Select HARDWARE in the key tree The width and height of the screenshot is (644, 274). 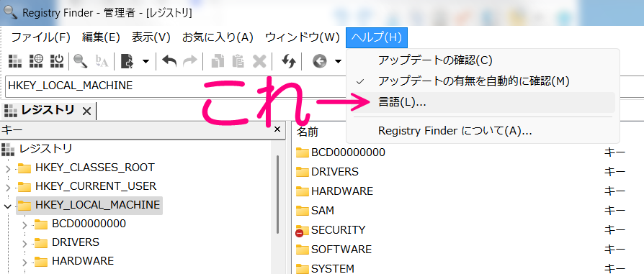coord(83,261)
